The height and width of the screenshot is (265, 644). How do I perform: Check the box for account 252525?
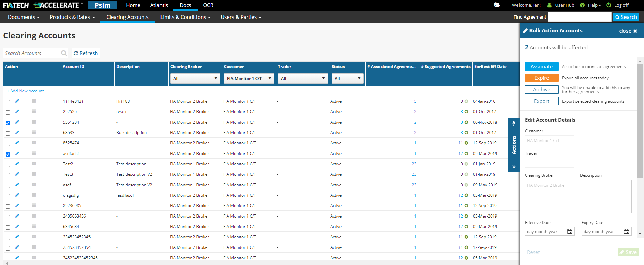(x=8, y=112)
